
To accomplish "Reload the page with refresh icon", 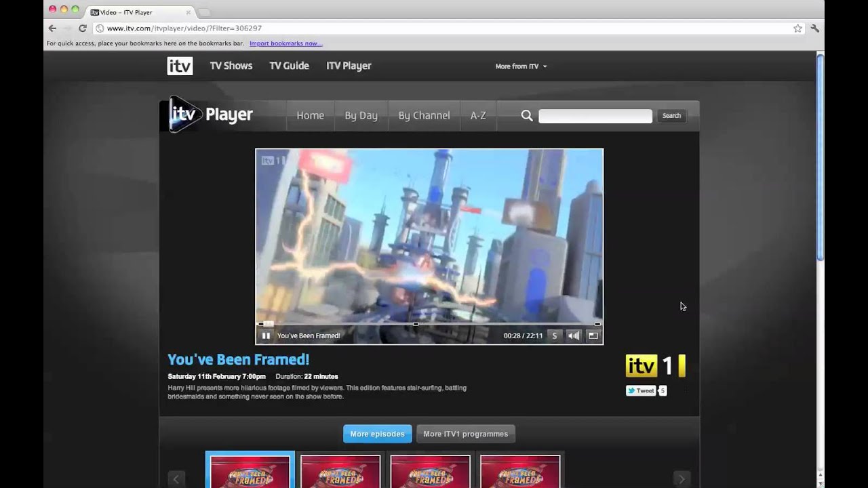I will point(83,28).
